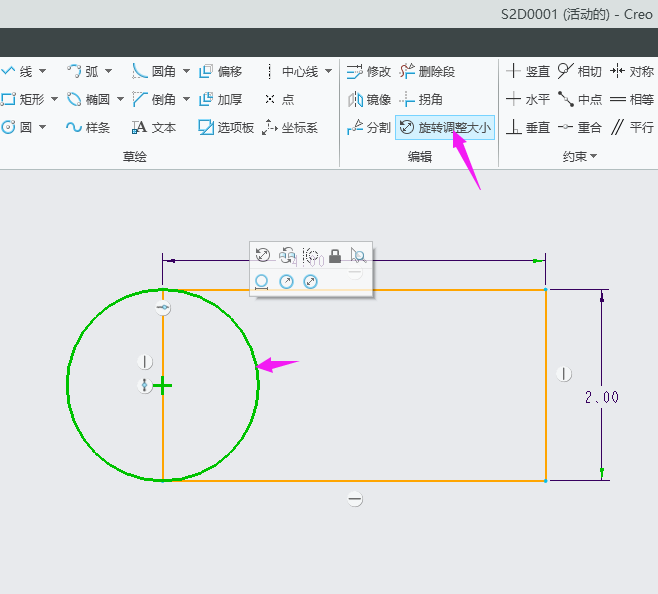658x594 pixels.
Task: Select the 线 line tool
Action: point(17,71)
